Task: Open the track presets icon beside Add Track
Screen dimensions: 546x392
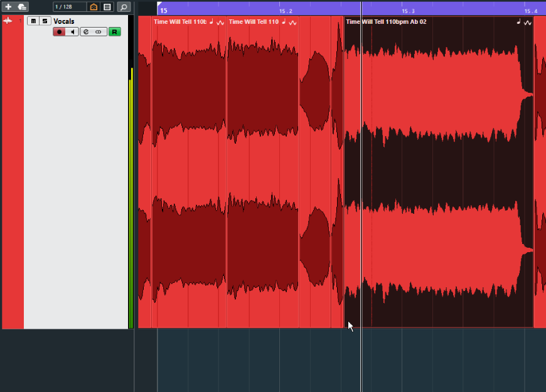Action: (x=22, y=7)
